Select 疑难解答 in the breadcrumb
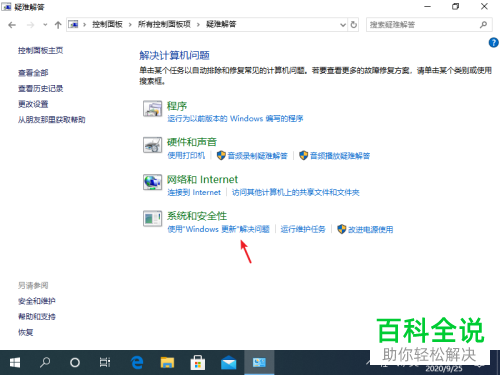Image resolution: width=500 pixels, height=375 pixels. click(x=221, y=24)
